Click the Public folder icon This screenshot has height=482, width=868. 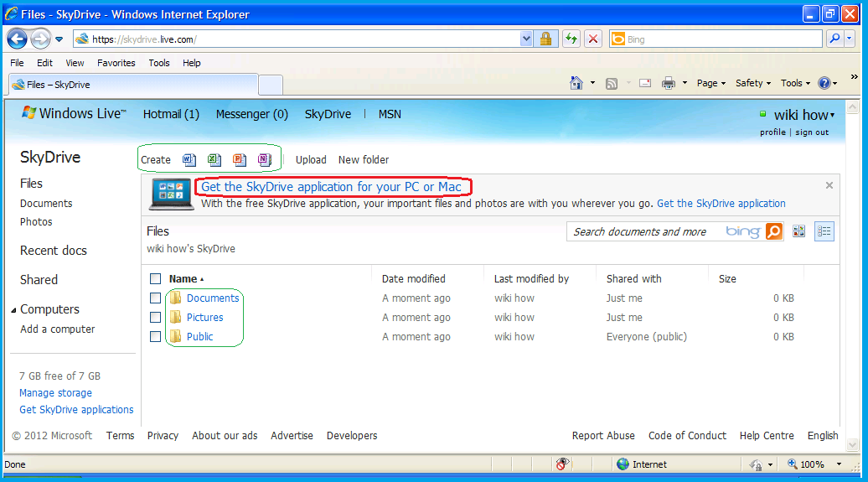pyautogui.click(x=175, y=336)
